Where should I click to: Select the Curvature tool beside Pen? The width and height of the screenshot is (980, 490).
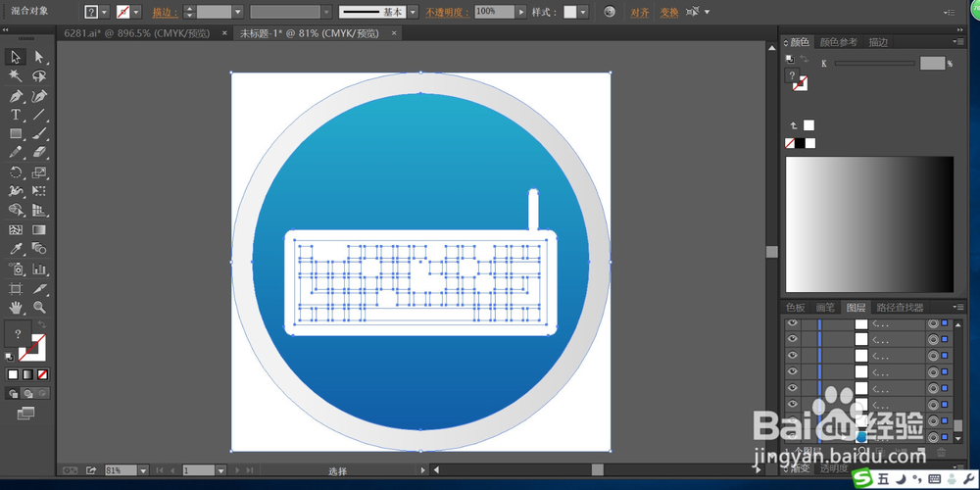39,96
